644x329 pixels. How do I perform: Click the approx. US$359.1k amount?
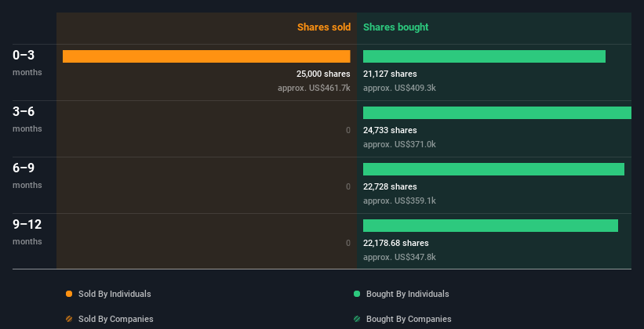399,201
